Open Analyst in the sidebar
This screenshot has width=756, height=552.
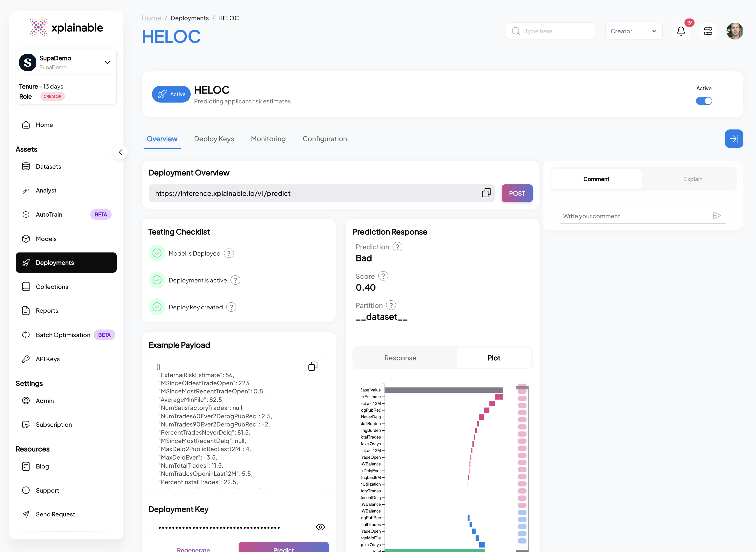point(66,190)
